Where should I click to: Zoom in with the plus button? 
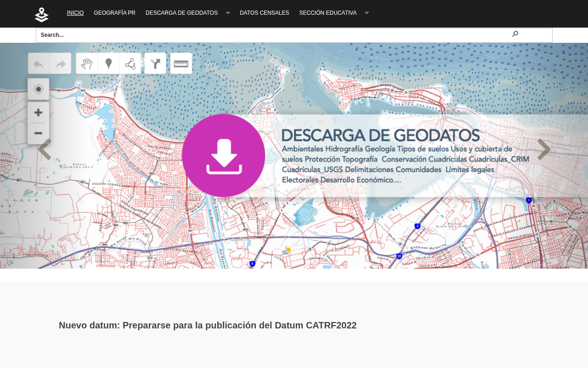point(39,113)
